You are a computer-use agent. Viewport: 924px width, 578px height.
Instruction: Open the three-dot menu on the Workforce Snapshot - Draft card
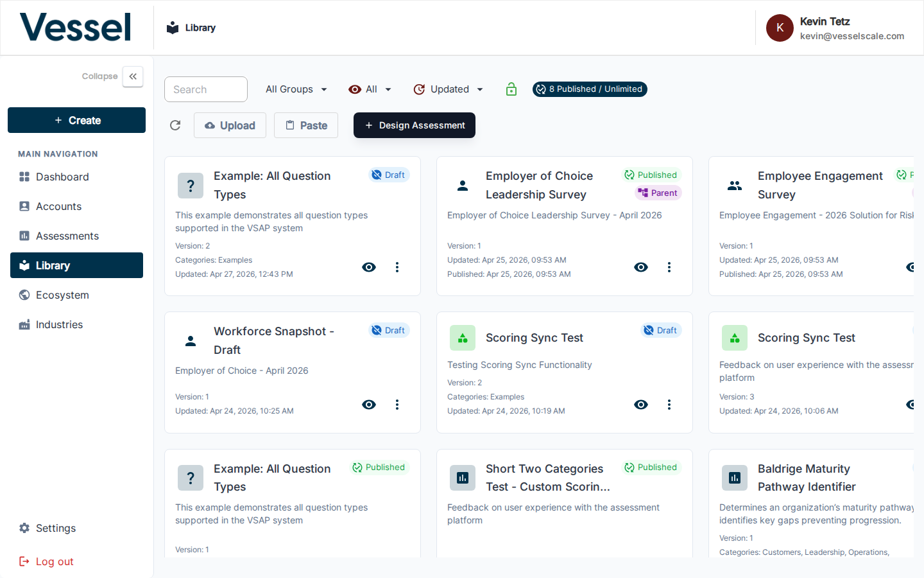point(397,405)
